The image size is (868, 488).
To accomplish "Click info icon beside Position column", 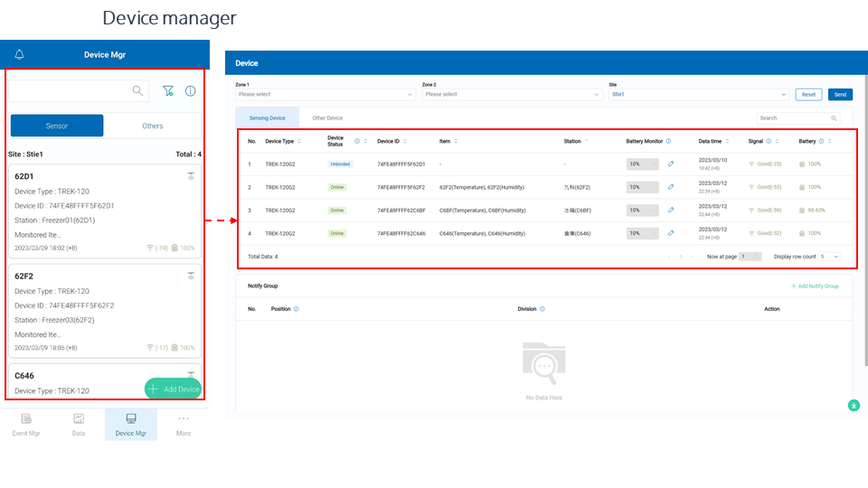I will 297,308.
